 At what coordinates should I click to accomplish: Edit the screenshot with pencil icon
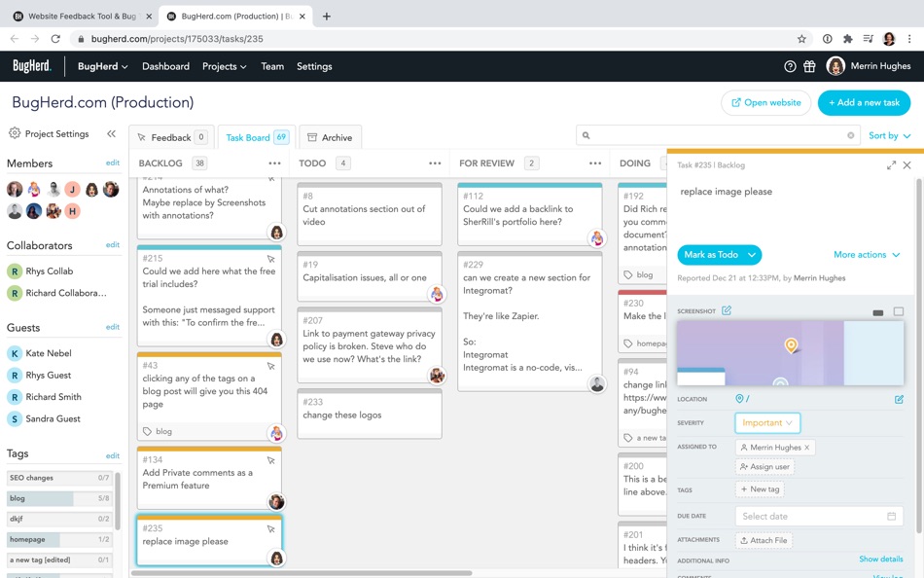click(727, 310)
